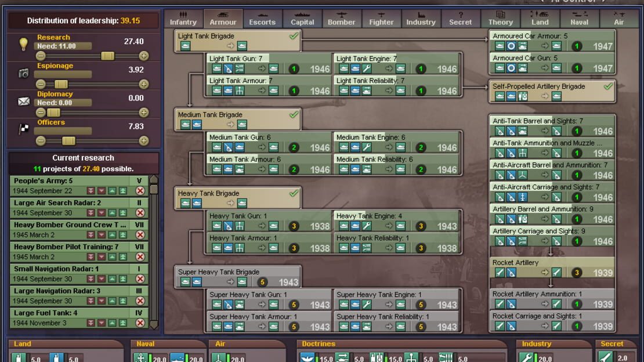Remove Small Navigation Radar from research queue
This screenshot has width=644, height=362.
140,278
